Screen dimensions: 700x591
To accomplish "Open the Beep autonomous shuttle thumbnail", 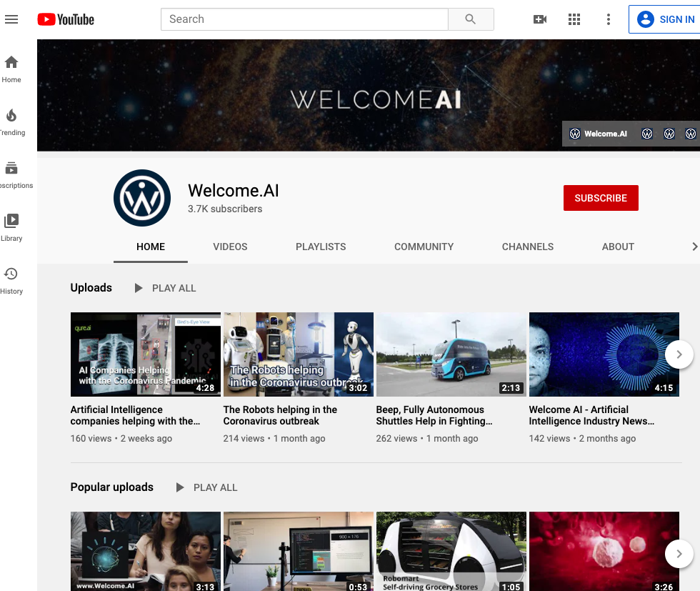I will tap(451, 354).
